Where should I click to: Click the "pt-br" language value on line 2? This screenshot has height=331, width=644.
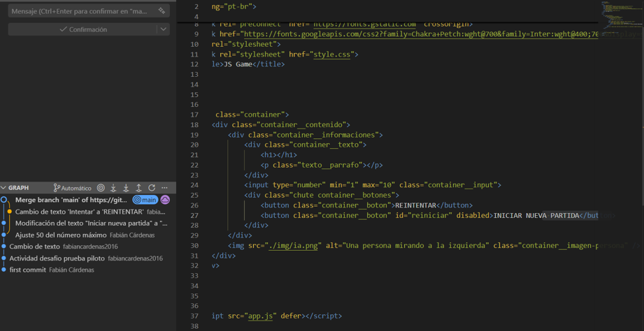238,6
